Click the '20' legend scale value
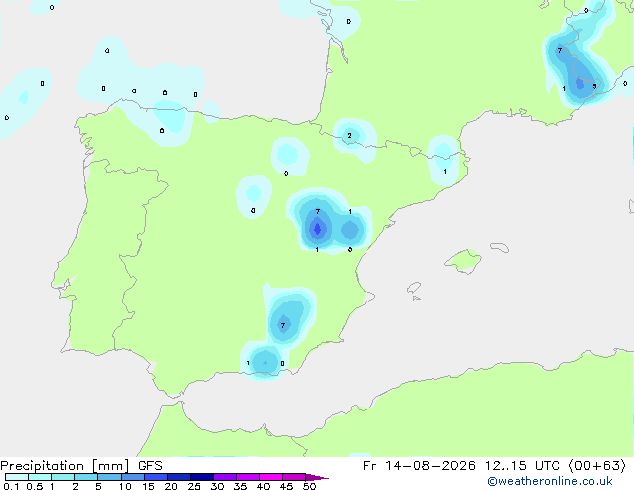 [x=171, y=486]
